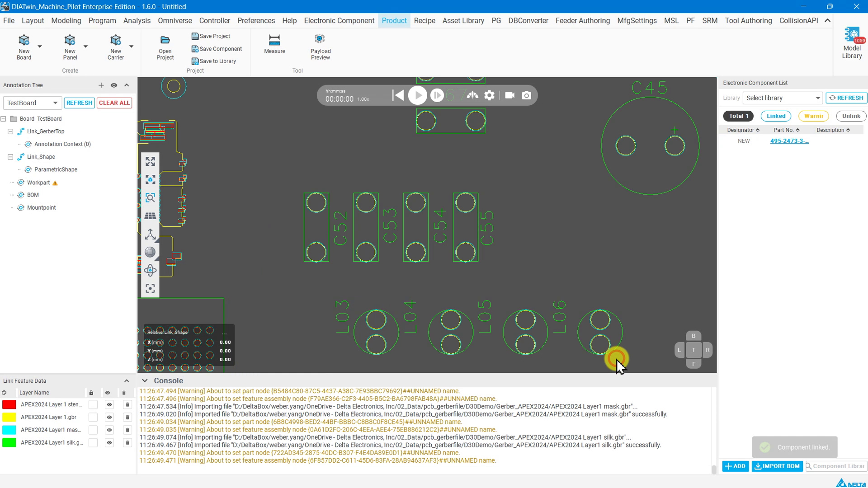The image size is (868, 488).
Task: Click the sphere shading mode icon
Action: (150, 252)
